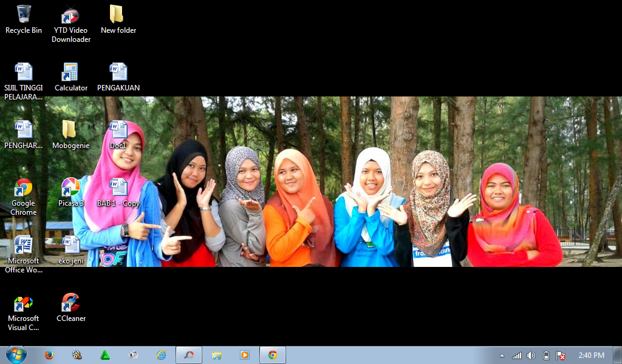Viewport: 622px width, 364px height.
Task: Open the volume speaker tray icon
Action: (x=531, y=356)
